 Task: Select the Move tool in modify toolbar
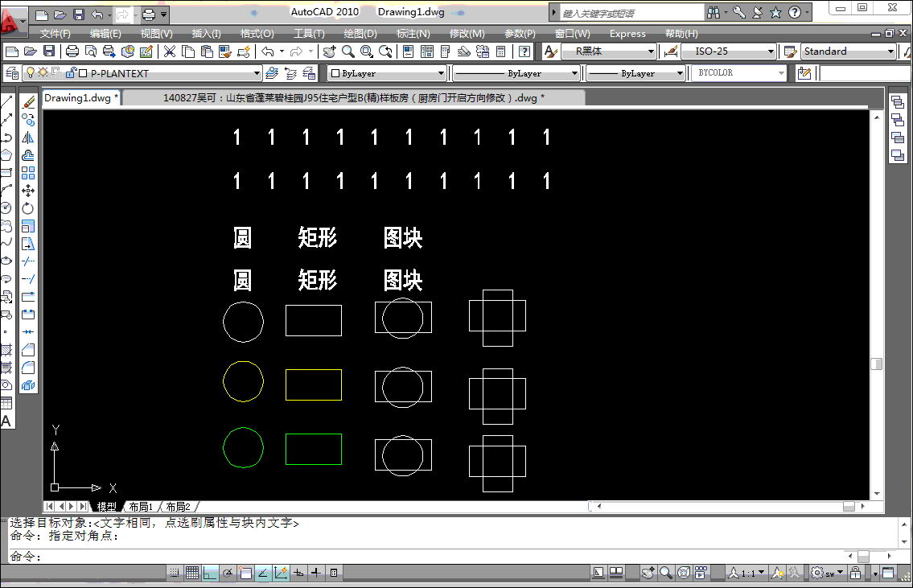(28, 191)
